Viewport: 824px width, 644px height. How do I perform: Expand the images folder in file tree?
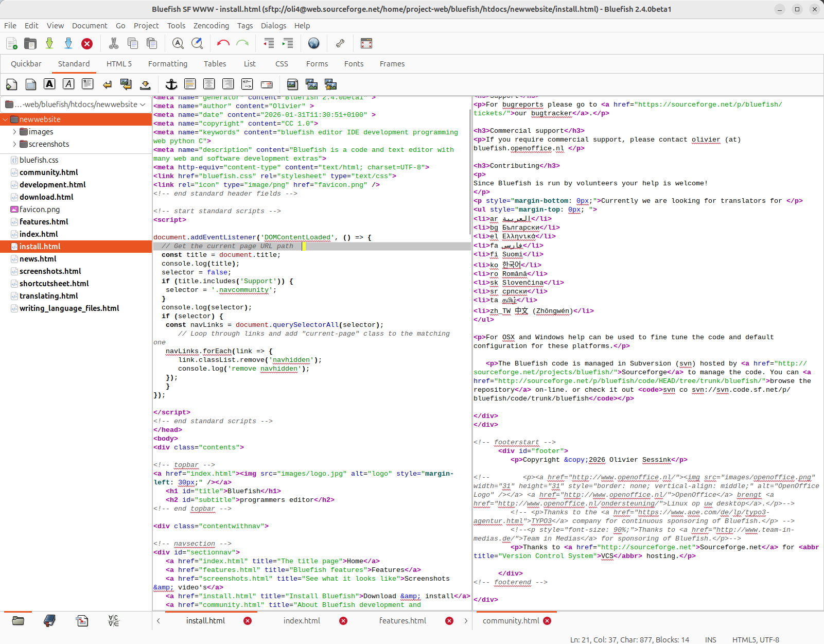(x=14, y=132)
